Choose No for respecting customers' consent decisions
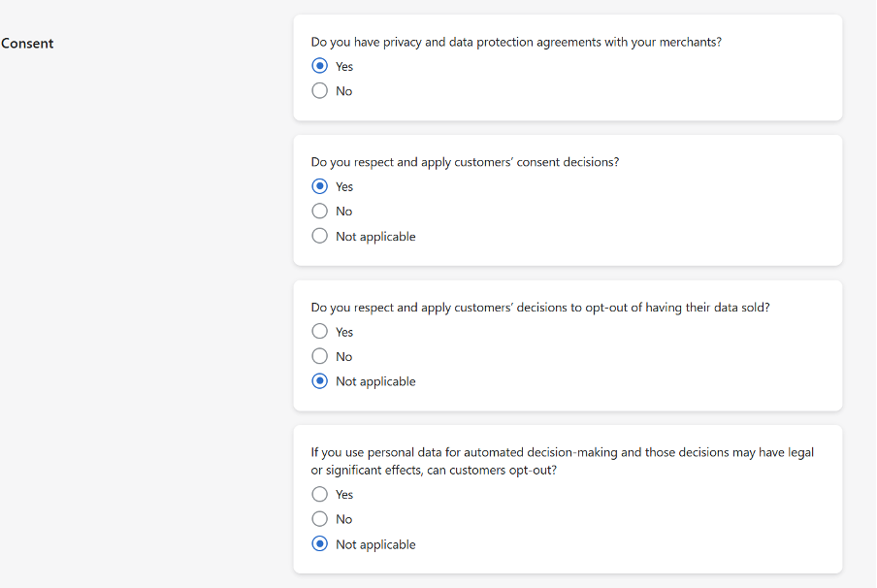Screen dimensions: 877x588 320,212
